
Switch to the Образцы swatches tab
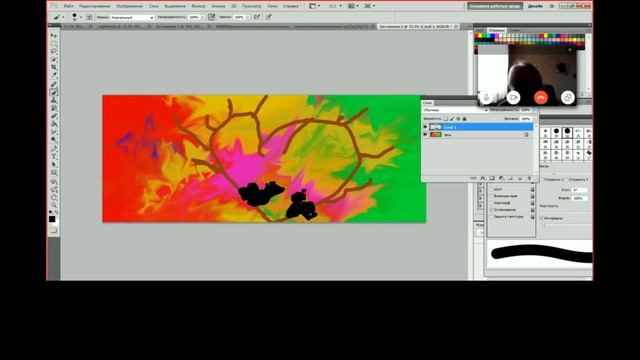tap(496, 30)
